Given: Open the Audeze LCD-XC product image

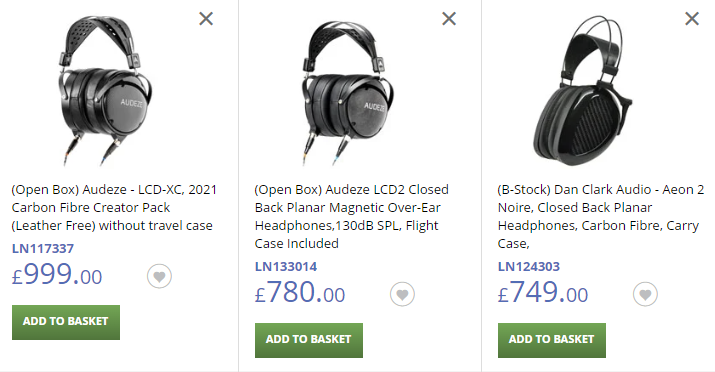Looking at the screenshot, I should tap(105, 90).
